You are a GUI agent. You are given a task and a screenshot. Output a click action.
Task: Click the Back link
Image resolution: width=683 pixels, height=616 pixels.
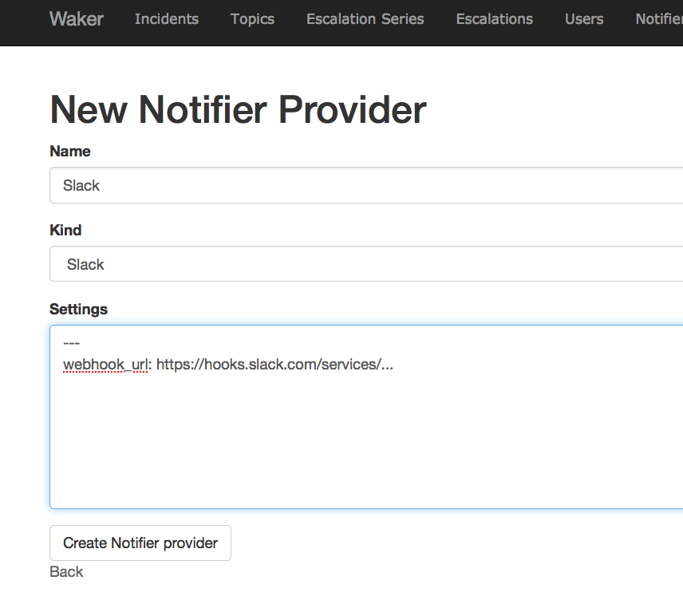[66, 571]
